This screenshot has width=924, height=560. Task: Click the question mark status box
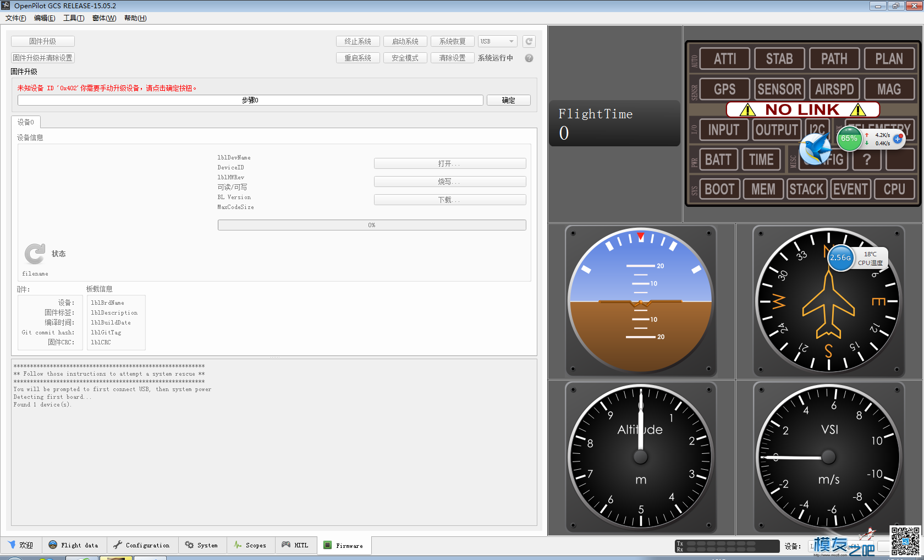click(x=867, y=160)
